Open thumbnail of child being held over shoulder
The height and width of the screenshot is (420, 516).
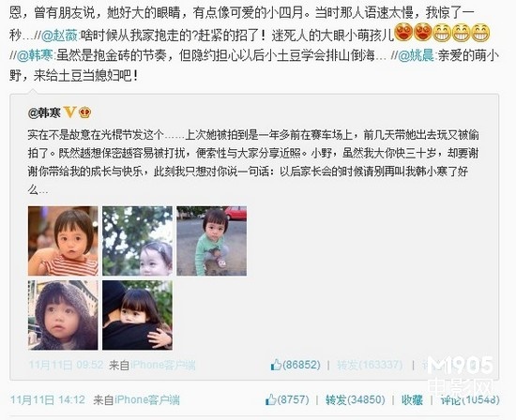point(137,315)
